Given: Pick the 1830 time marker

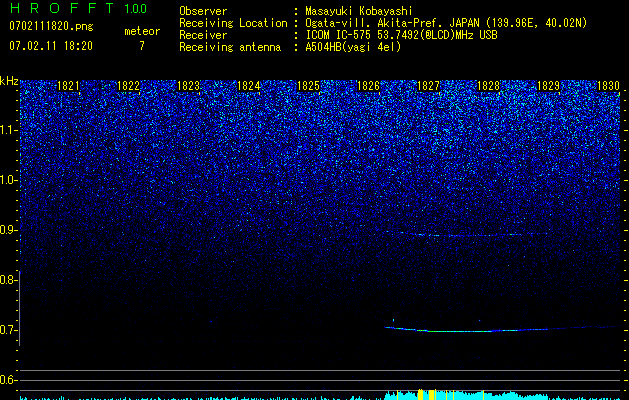Looking at the screenshot, I should 608,87.
